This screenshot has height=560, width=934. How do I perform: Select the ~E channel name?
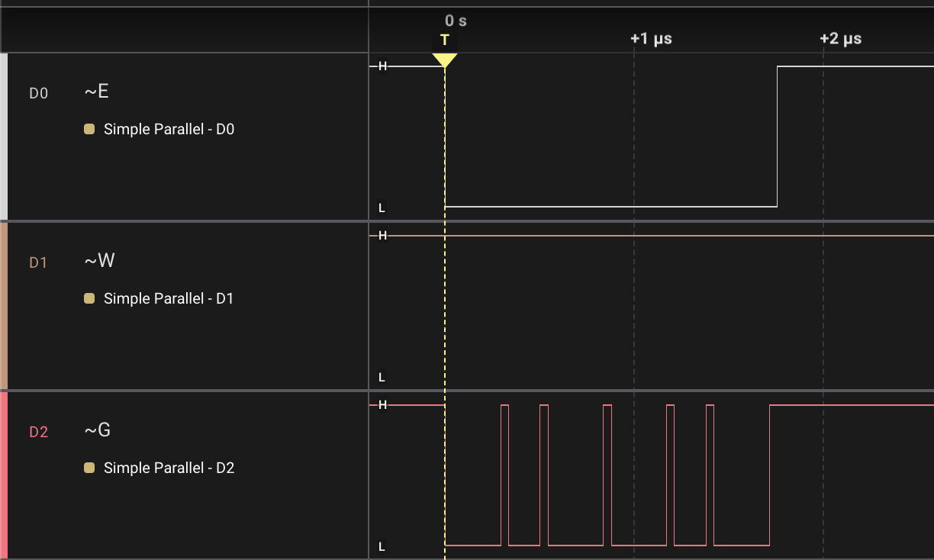point(95,91)
